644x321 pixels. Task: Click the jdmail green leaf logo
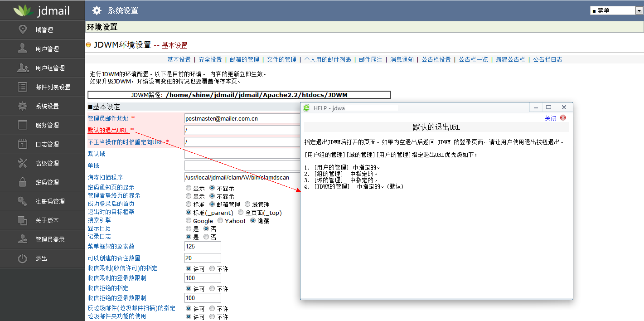[x=23, y=10]
